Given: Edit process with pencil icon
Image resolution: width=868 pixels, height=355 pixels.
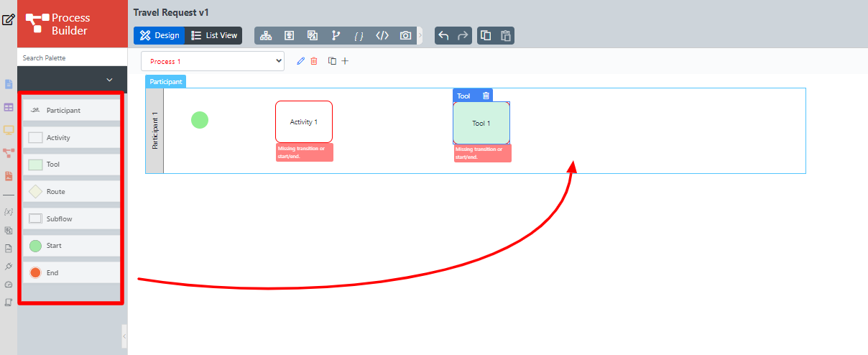Looking at the screenshot, I should [301, 61].
